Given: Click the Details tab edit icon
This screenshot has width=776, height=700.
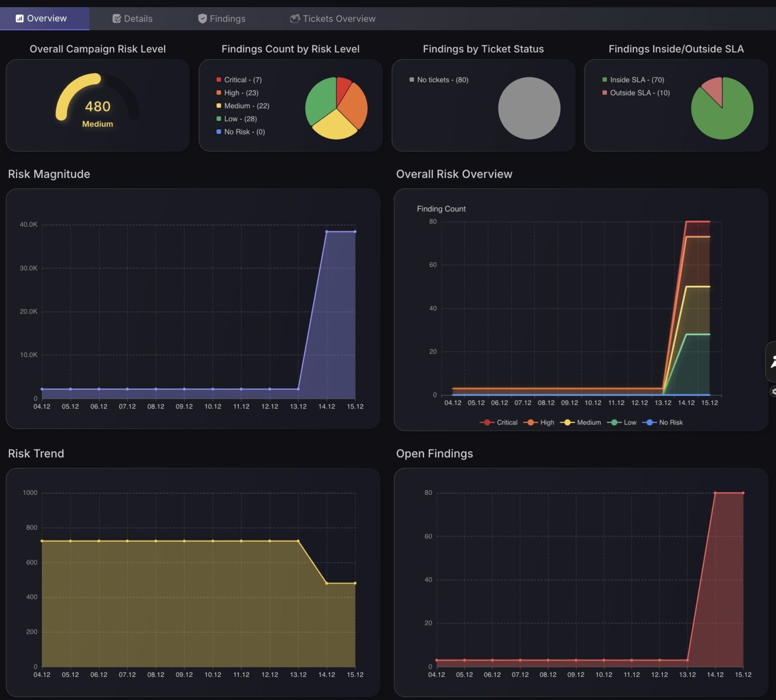Looking at the screenshot, I should 117,19.
